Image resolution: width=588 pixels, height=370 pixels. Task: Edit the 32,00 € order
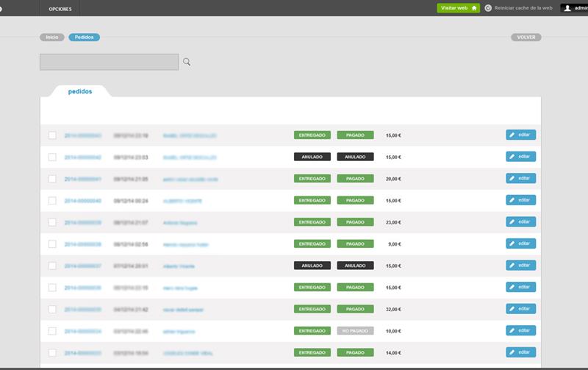tap(520, 309)
